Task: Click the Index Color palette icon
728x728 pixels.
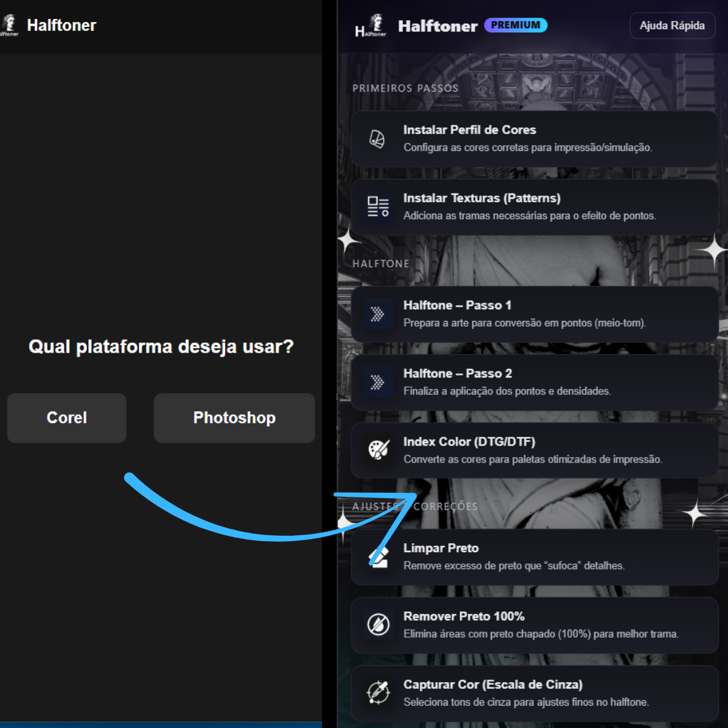Action: (377, 450)
